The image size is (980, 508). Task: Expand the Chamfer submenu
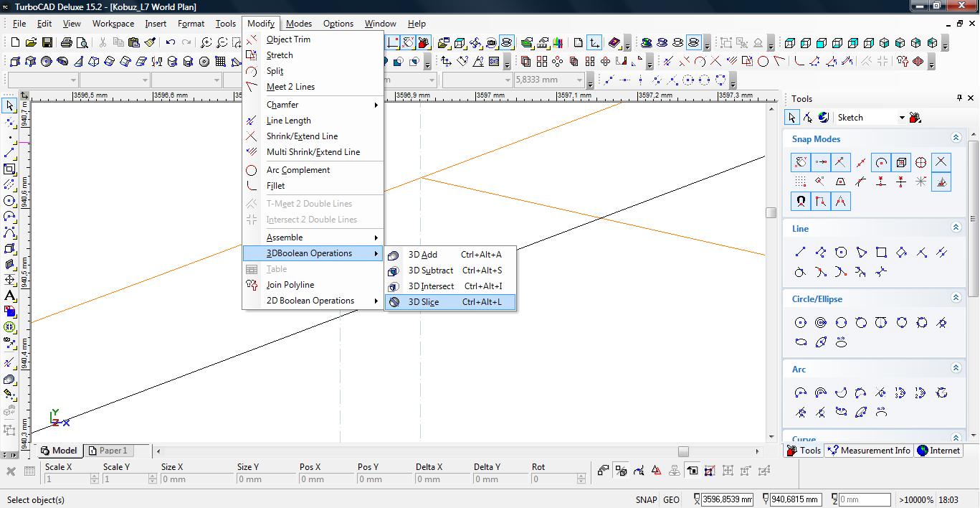pos(313,105)
